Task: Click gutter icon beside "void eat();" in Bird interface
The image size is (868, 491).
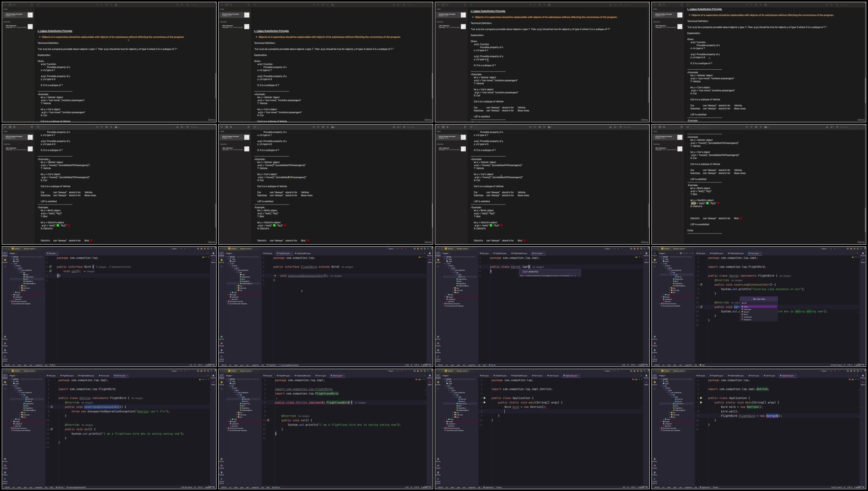Action: click(50, 271)
